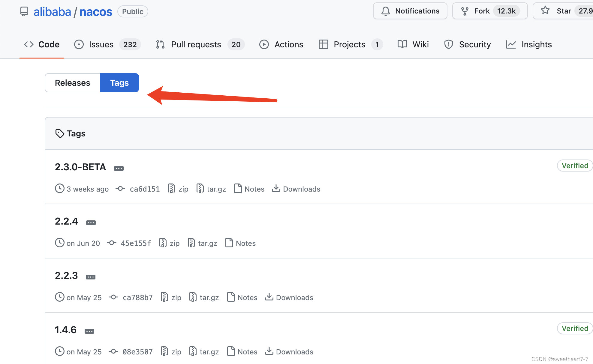
Task: Click the Public visibility label
Action: pyautogui.click(x=133, y=11)
